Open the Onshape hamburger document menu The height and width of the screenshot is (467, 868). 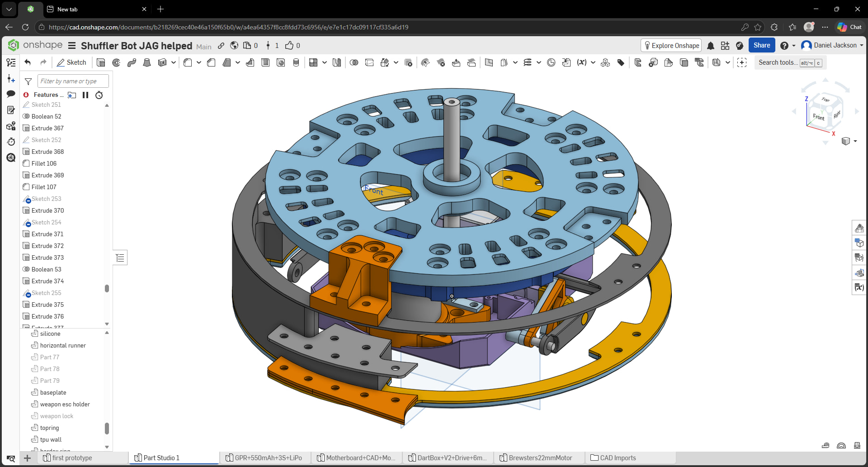[72, 45]
